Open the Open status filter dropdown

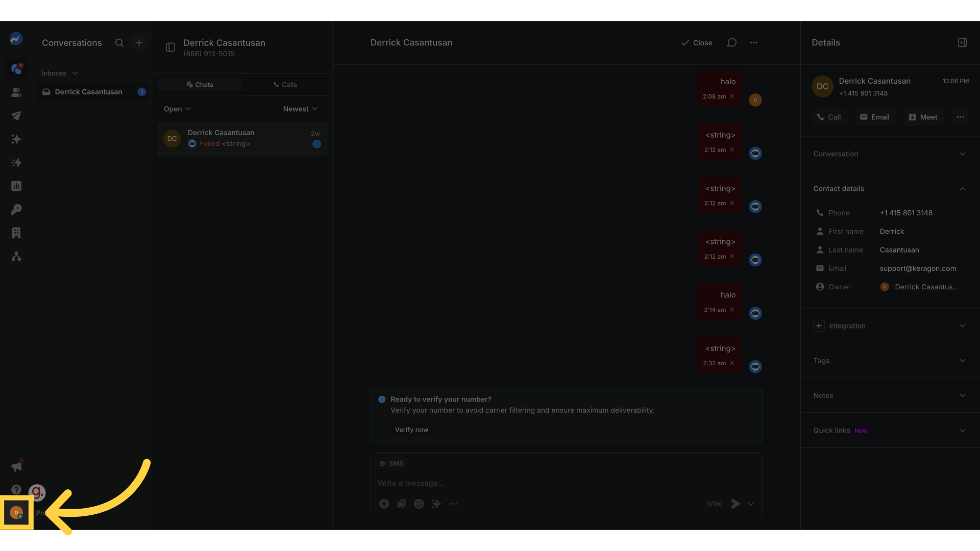coord(177,109)
